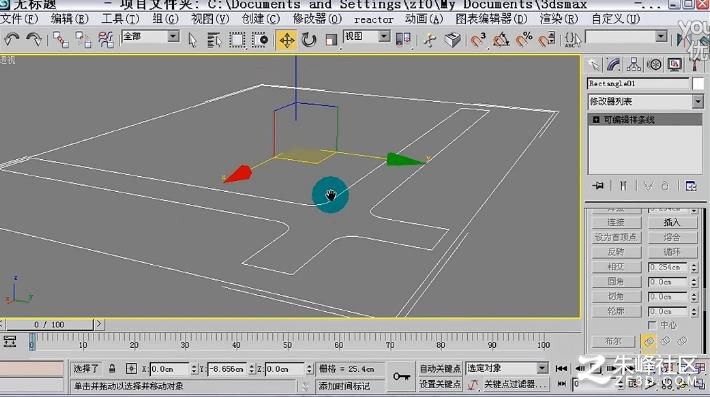The image size is (710, 397).
Task: Expand the 可编辑样条线 modifier stack entry
Action: pyautogui.click(x=596, y=120)
